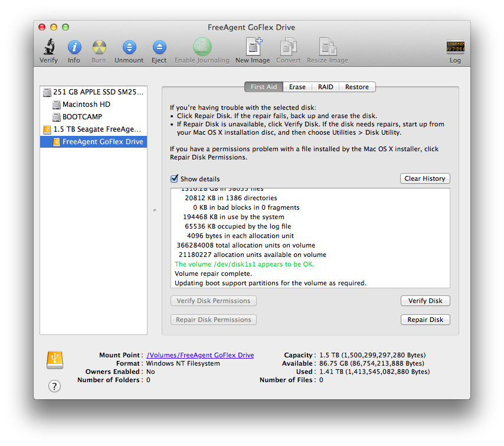Click the Repair Disk button
Viewport: 504px width, 446px height.
point(426,320)
